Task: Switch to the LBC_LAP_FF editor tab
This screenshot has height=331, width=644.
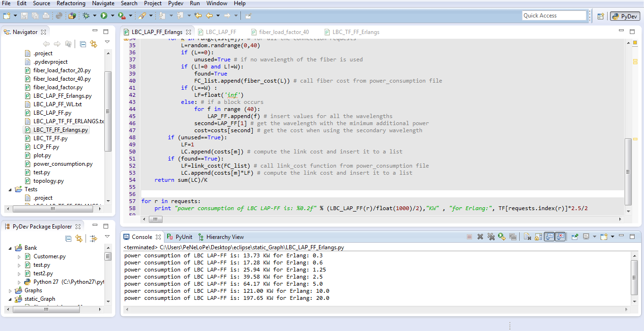Action: coord(221,32)
